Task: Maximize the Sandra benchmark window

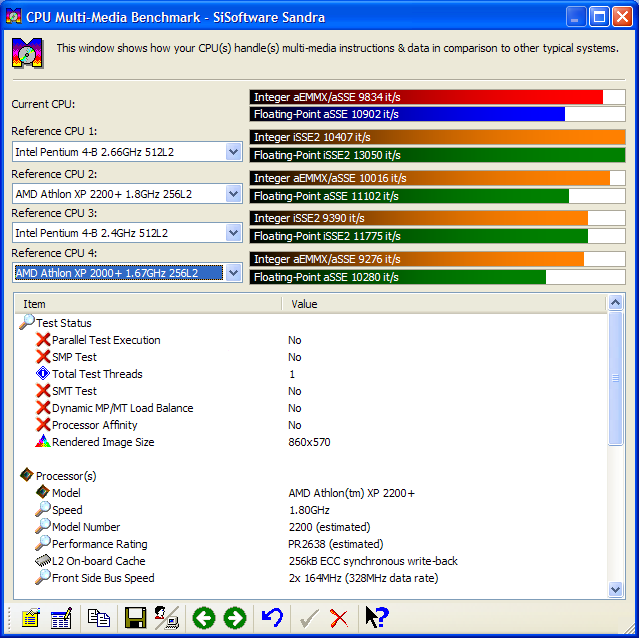Action: 599,17
